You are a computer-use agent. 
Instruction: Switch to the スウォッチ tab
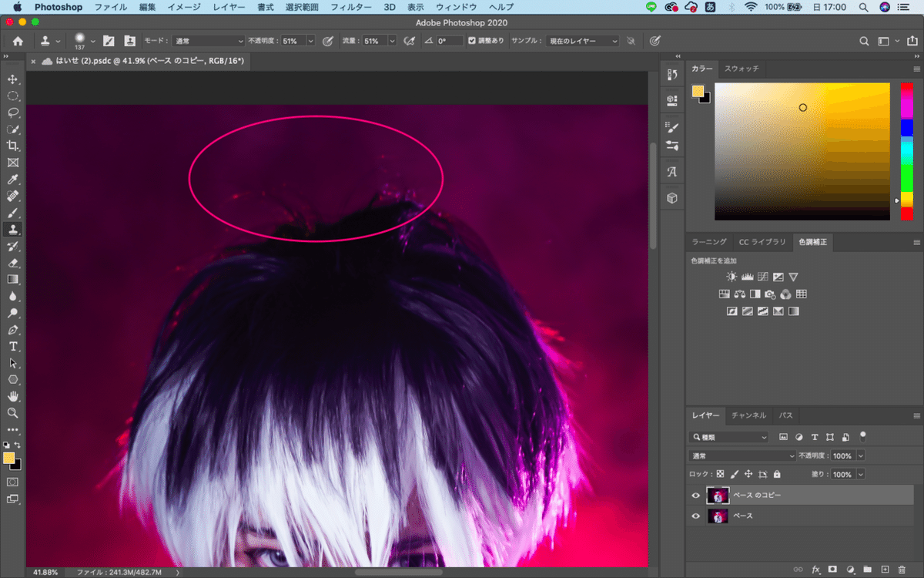(742, 69)
